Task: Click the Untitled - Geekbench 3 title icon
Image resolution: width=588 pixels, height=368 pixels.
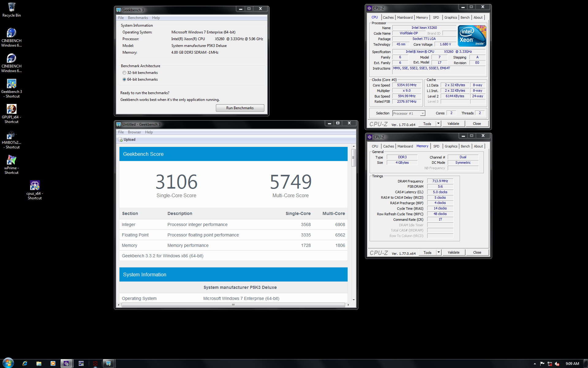Action: click(119, 124)
